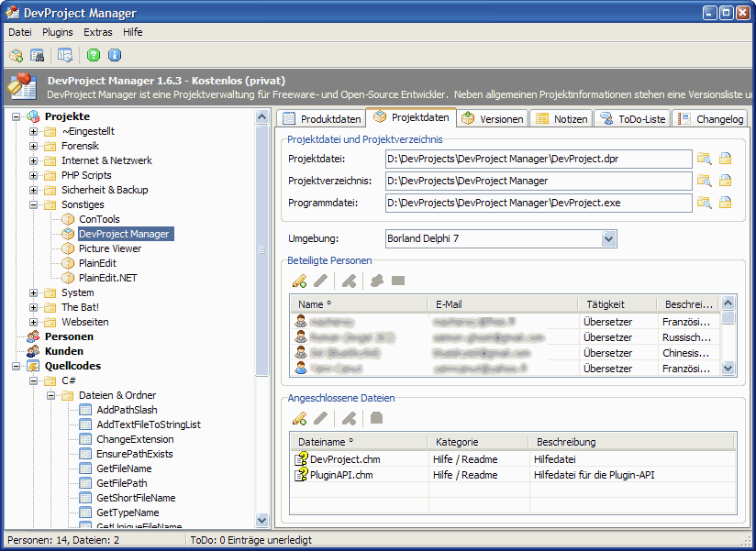Switch to the Versionen tab
Image resolution: width=756 pixels, height=551 pixels.
coord(493,119)
